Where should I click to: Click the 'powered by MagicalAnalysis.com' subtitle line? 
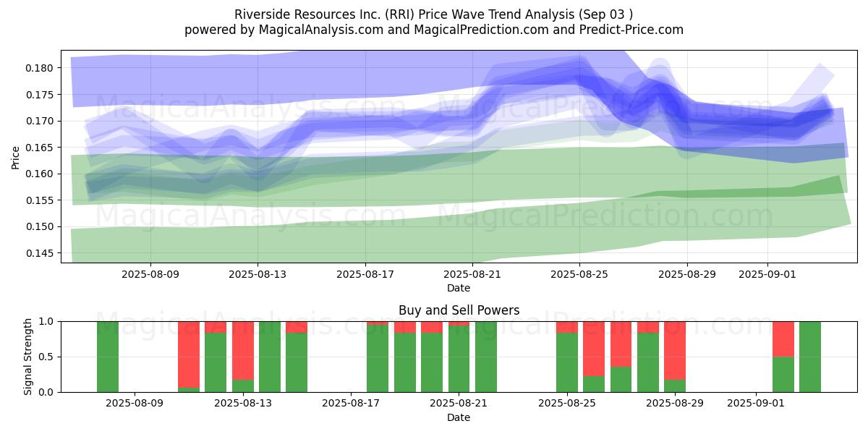point(434,30)
